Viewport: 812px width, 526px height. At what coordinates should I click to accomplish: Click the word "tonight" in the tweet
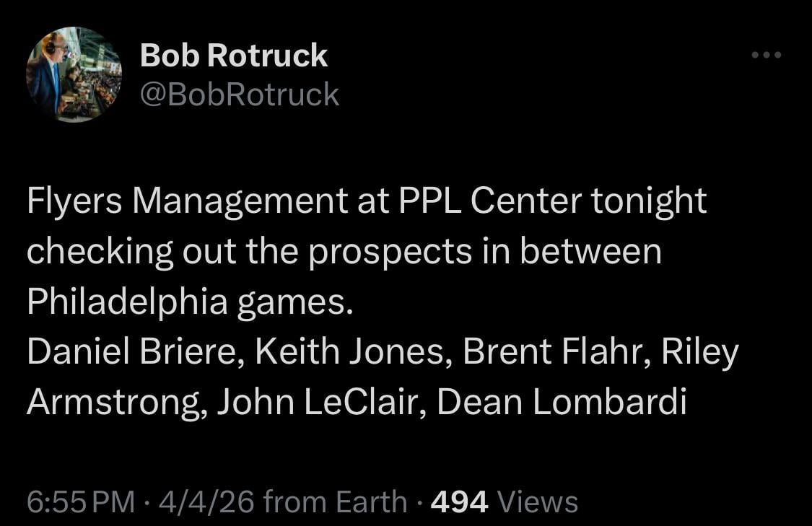[648, 201]
